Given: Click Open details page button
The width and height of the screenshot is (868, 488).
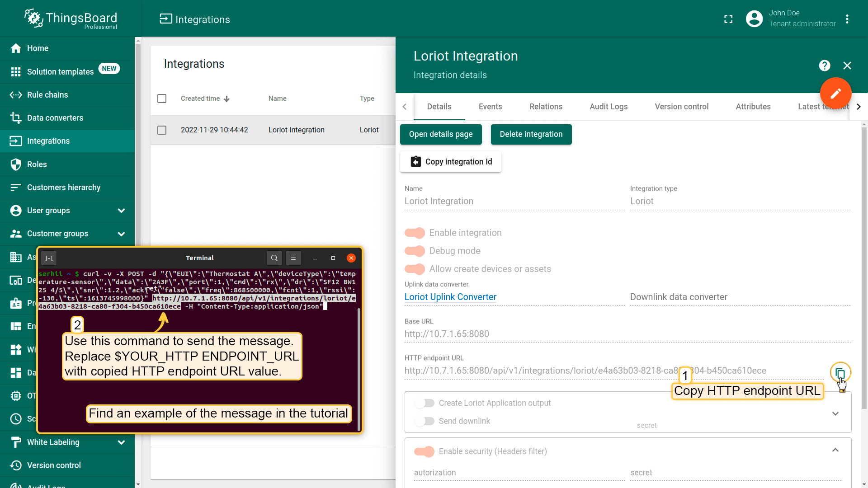Looking at the screenshot, I should [441, 134].
